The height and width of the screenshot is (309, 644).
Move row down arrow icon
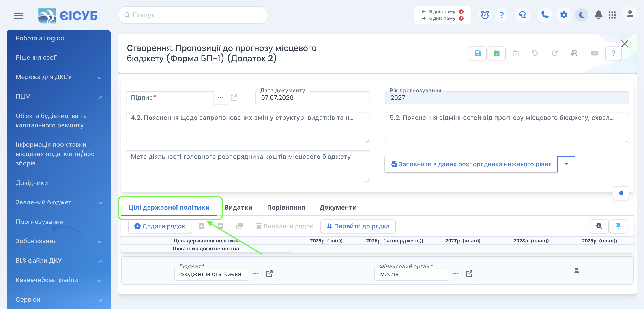pos(220,226)
